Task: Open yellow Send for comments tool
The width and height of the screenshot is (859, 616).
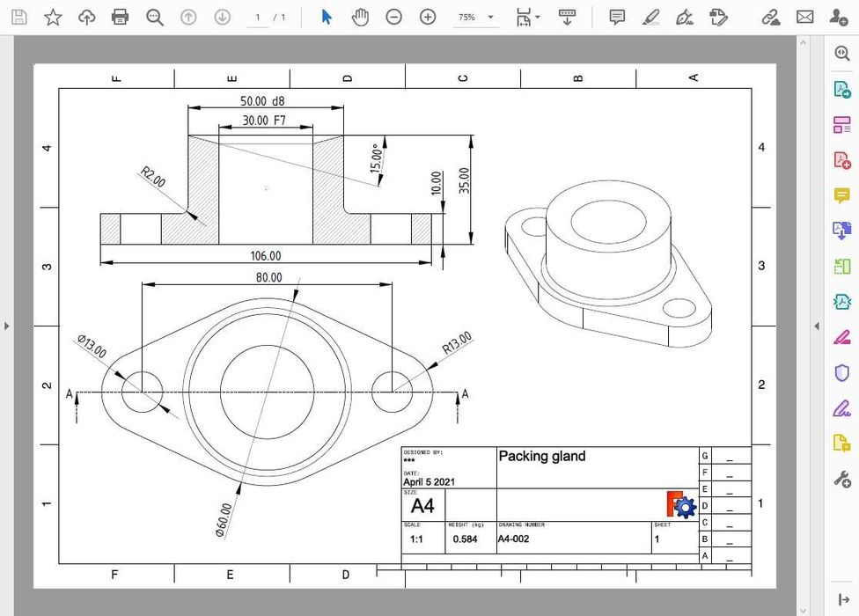Action: (841, 443)
